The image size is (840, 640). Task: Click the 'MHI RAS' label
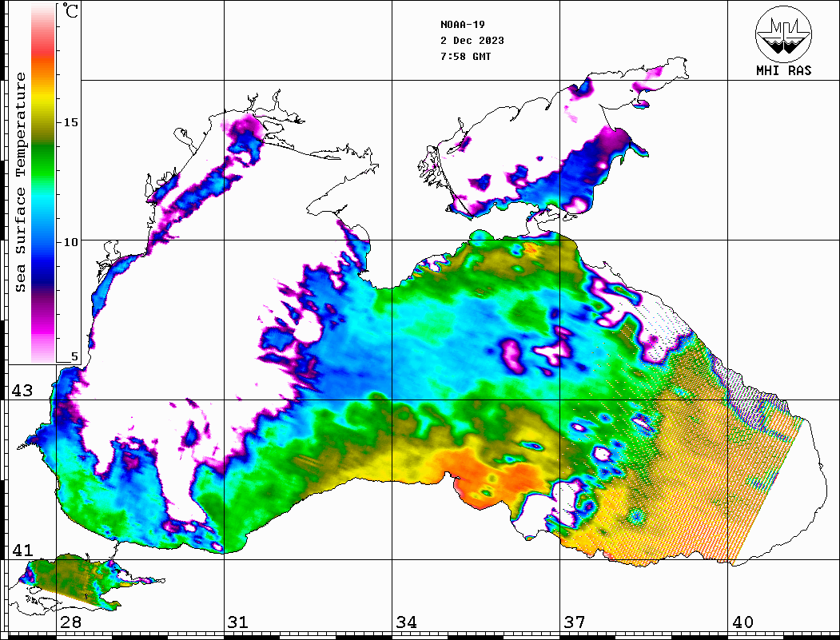tap(783, 70)
